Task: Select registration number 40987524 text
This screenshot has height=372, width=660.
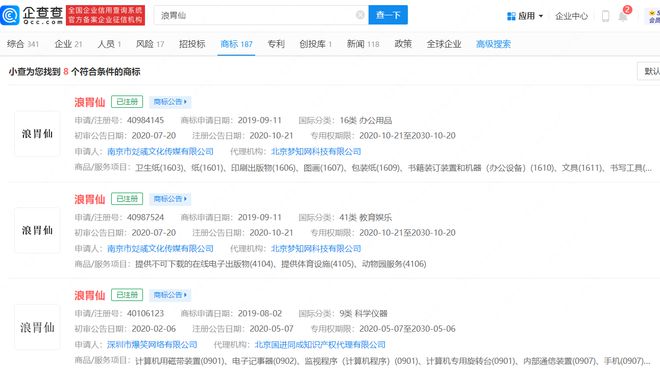Action: click(x=145, y=218)
